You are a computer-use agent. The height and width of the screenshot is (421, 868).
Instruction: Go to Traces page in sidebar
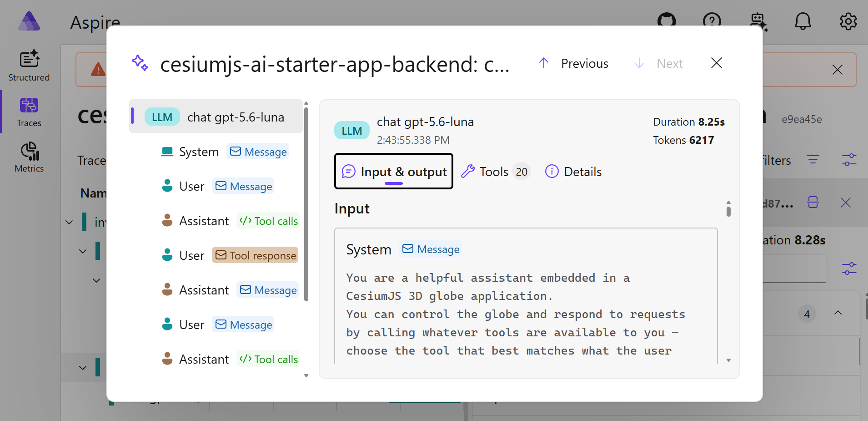[29, 112]
